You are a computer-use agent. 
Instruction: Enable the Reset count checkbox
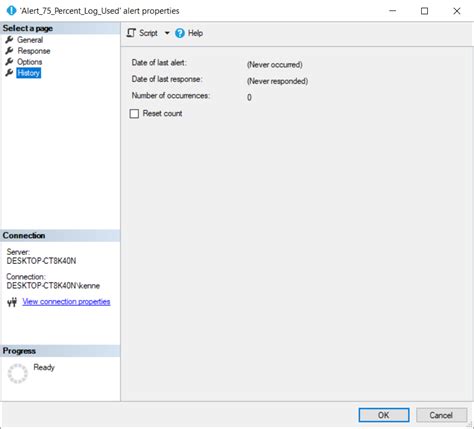point(134,114)
